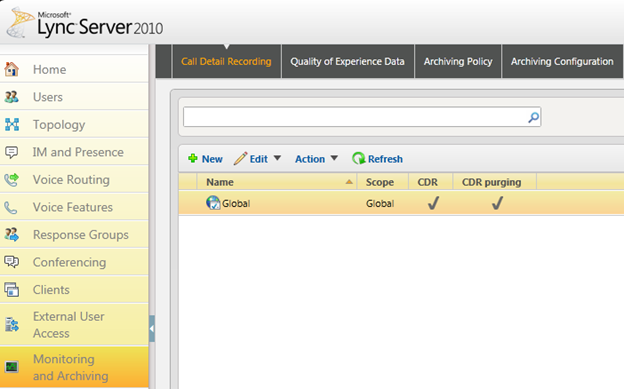
Task: Click the globe icon in Global row
Action: click(213, 203)
